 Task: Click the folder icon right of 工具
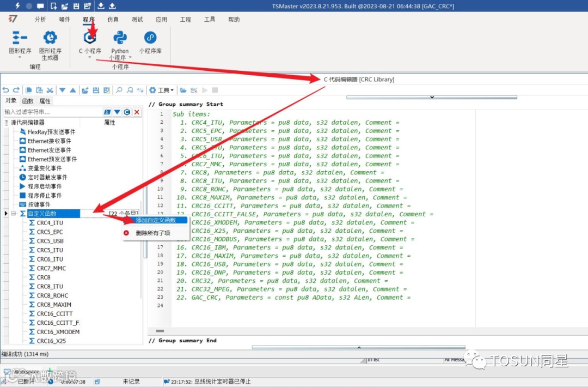pyautogui.click(x=183, y=90)
